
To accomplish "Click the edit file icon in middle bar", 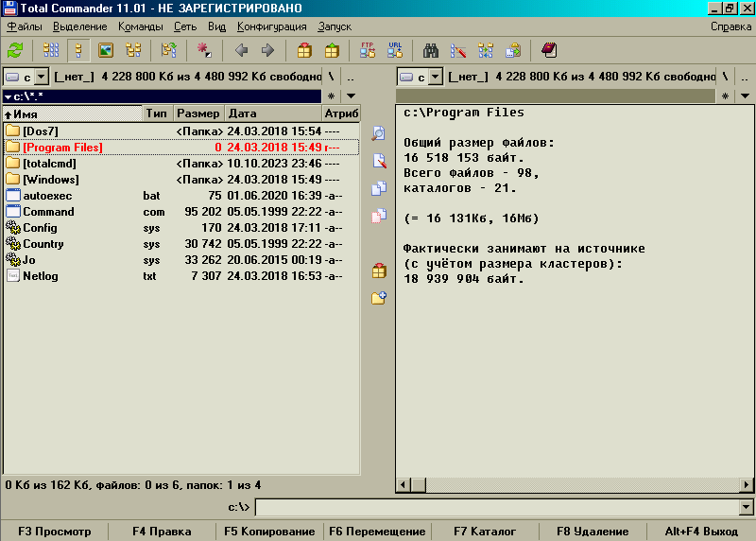I will (x=379, y=161).
